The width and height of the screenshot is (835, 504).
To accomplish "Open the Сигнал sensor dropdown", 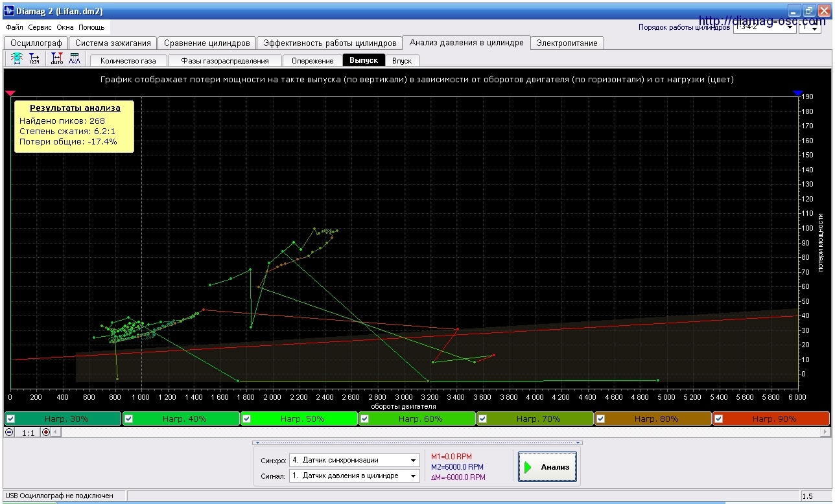I will coord(354,475).
